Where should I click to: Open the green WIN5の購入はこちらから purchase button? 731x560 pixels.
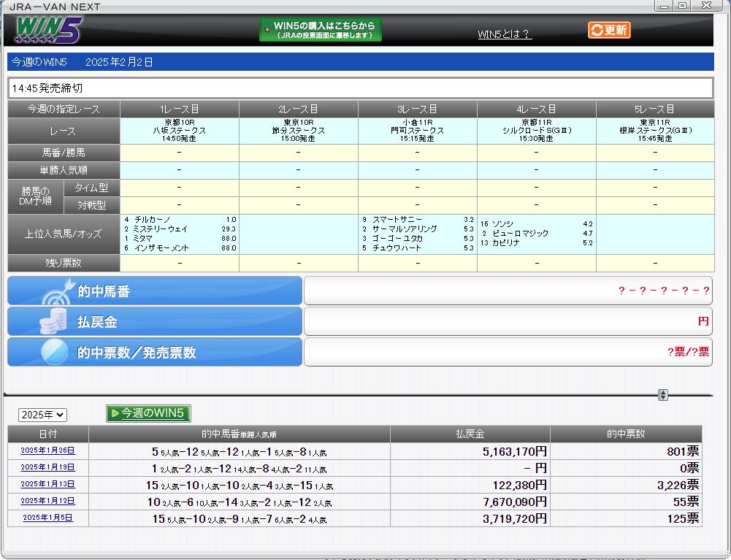(x=321, y=30)
